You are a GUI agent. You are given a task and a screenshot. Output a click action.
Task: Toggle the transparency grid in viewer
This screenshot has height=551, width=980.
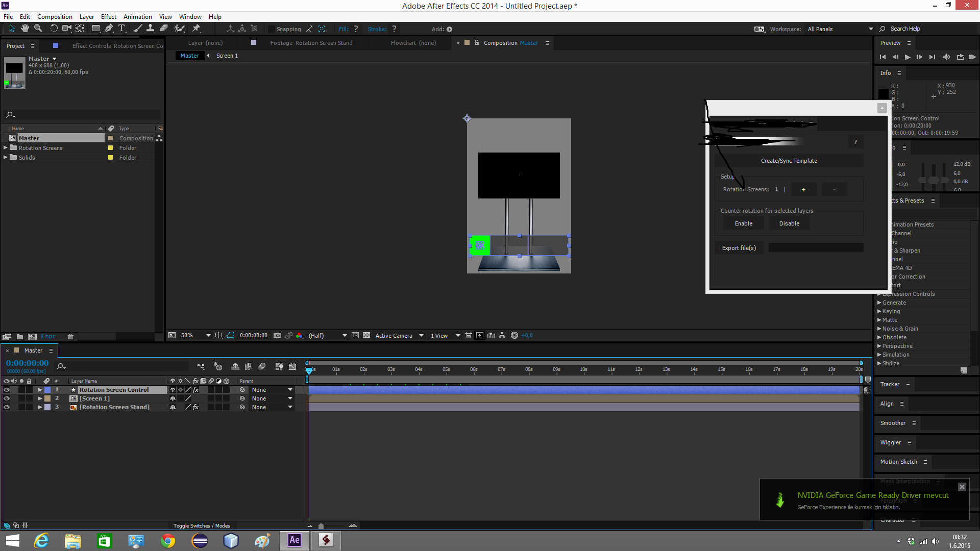coord(366,336)
